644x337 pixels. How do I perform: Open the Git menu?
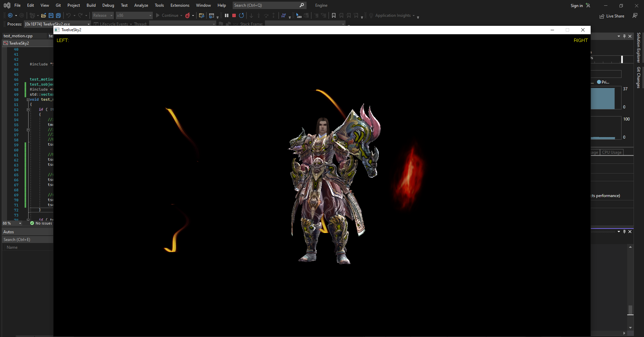coord(58,5)
